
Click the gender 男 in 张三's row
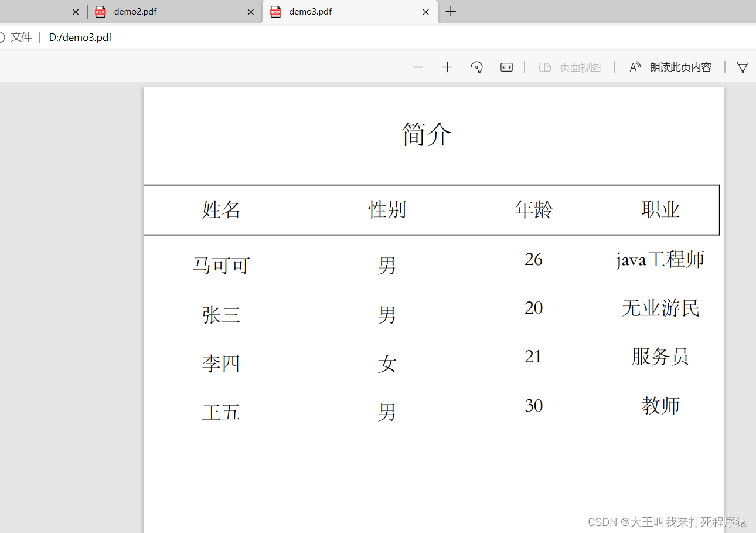point(387,315)
